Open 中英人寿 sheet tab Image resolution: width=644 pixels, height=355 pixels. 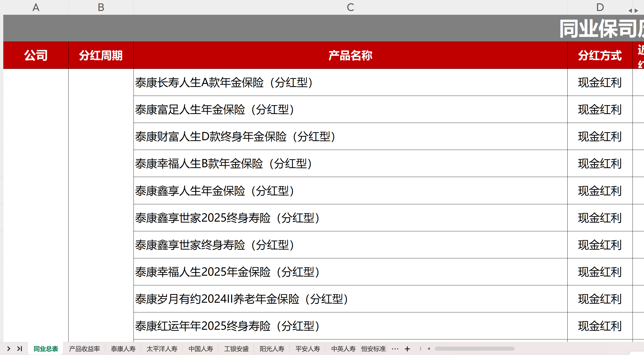pyautogui.click(x=343, y=349)
